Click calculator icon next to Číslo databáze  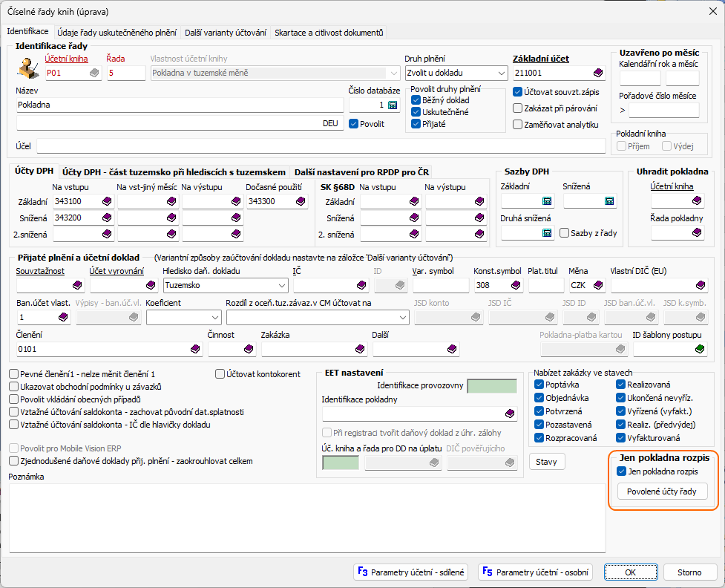(x=393, y=105)
